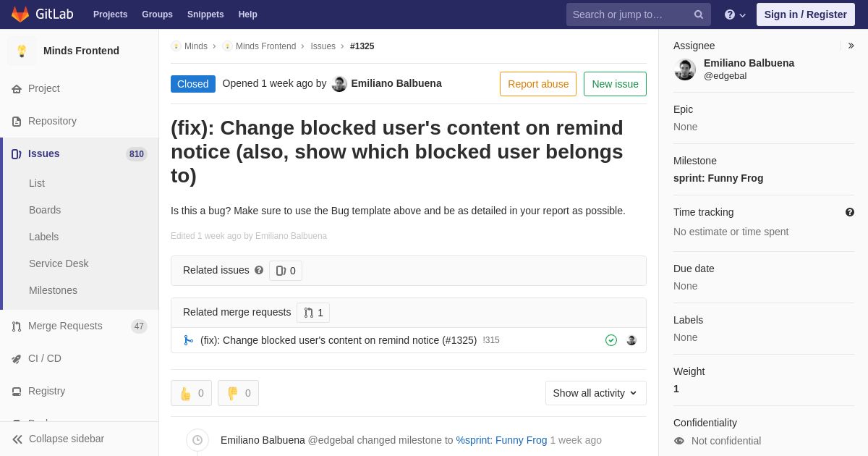Click Sign in / Register

(806, 14)
